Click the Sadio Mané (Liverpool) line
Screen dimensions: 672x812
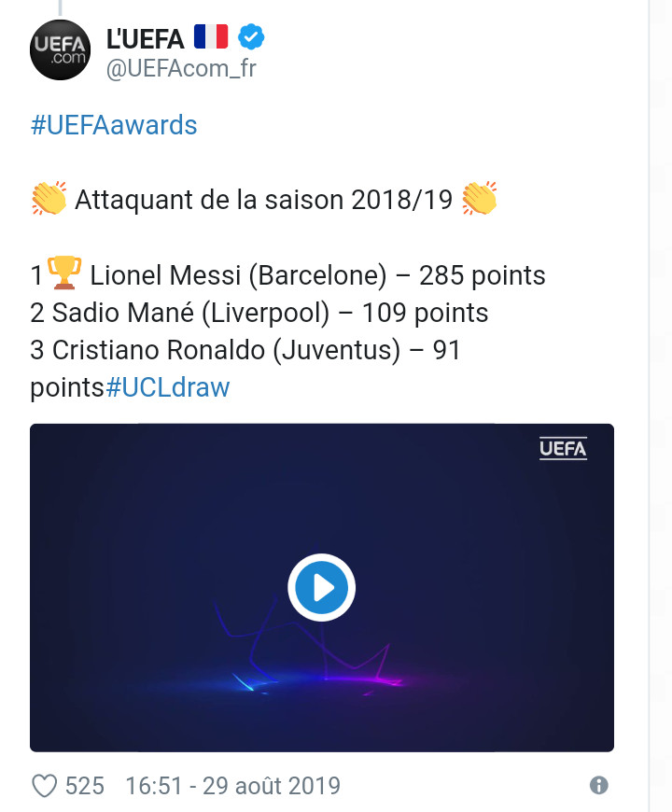[x=259, y=313]
